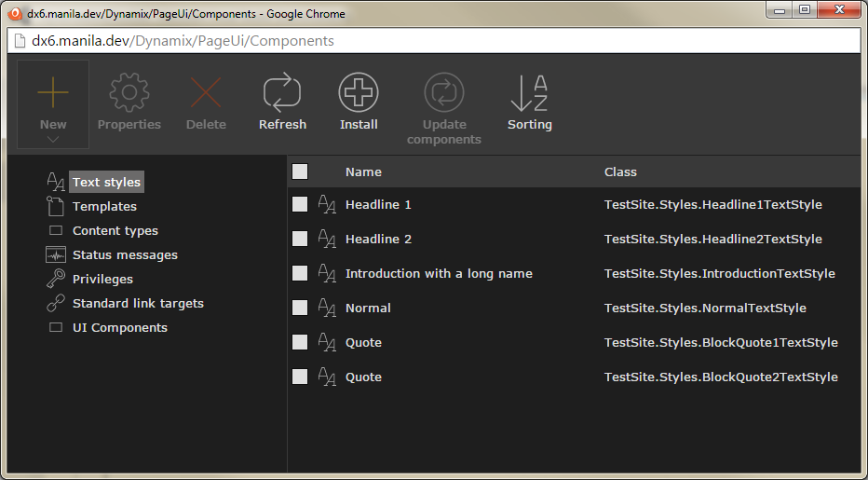Select Templates in the sidebar
The height and width of the screenshot is (480, 868).
coord(104,206)
